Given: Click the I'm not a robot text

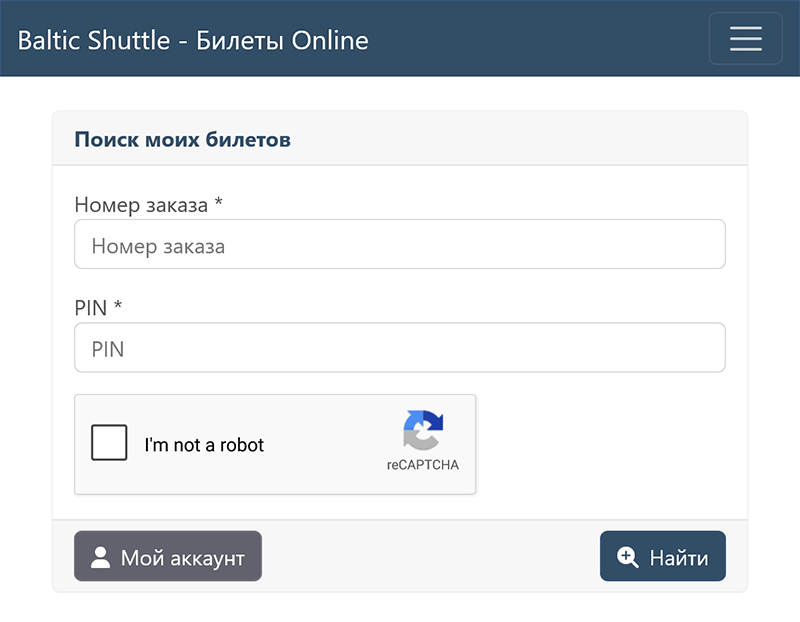Looking at the screenshot, I should pos(204,445).
